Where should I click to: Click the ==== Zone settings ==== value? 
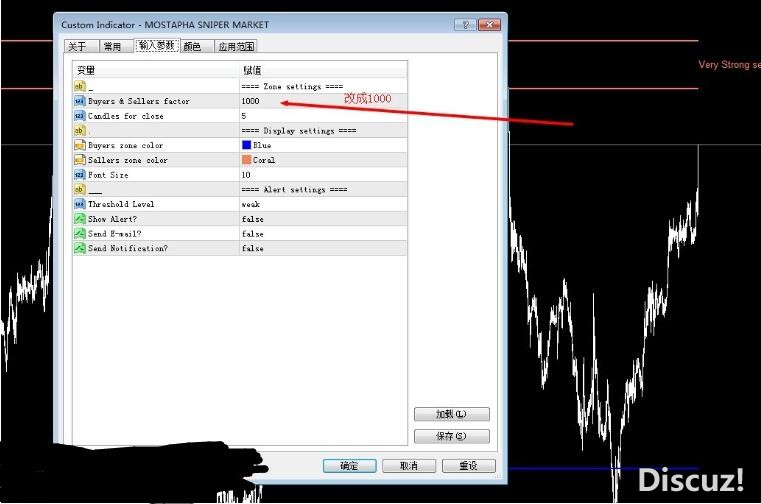tap(292, 86)
